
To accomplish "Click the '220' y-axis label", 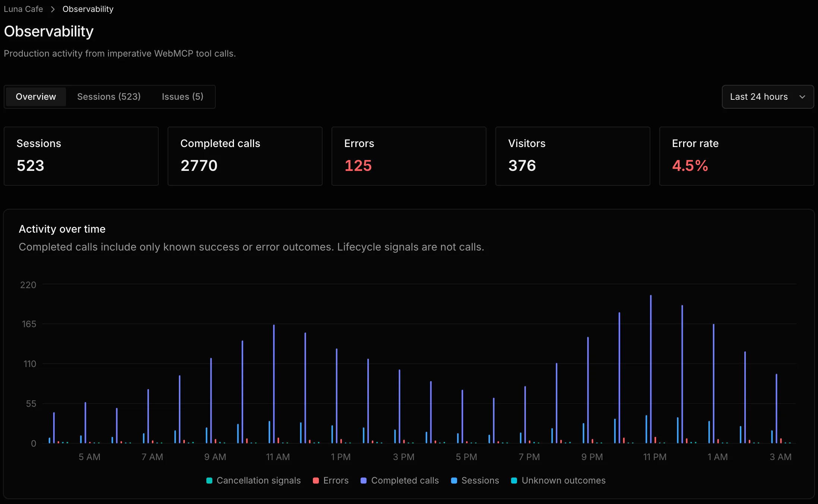I will coord(28,285).
